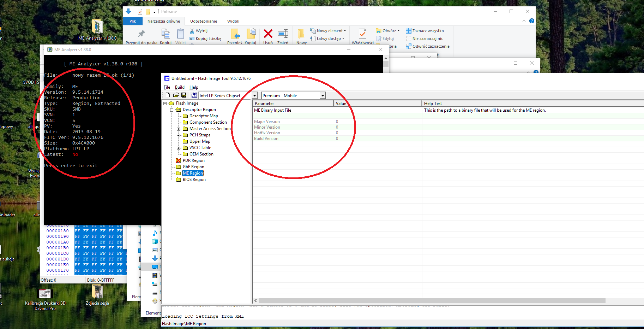The height and width of the screenshot is (329, 644).
Task: Click the red Usuń delete icon
Action: point(268,34)
